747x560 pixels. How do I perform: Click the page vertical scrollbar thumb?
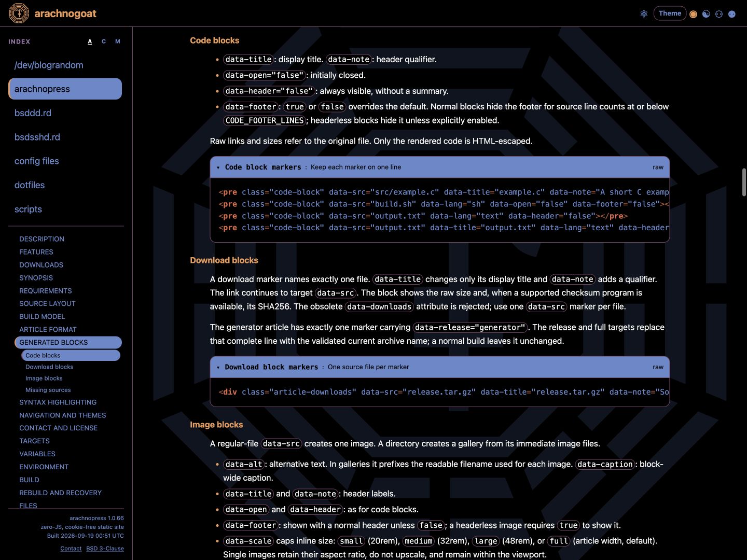click(744, 183)
